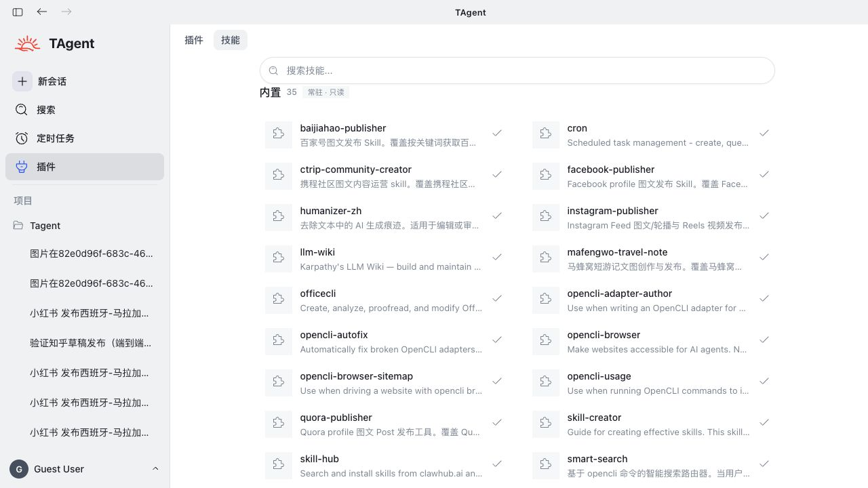Click the officecli puzzle icon
The width and height of the screenshot is (868, 488).
click(x=278, y=300)
